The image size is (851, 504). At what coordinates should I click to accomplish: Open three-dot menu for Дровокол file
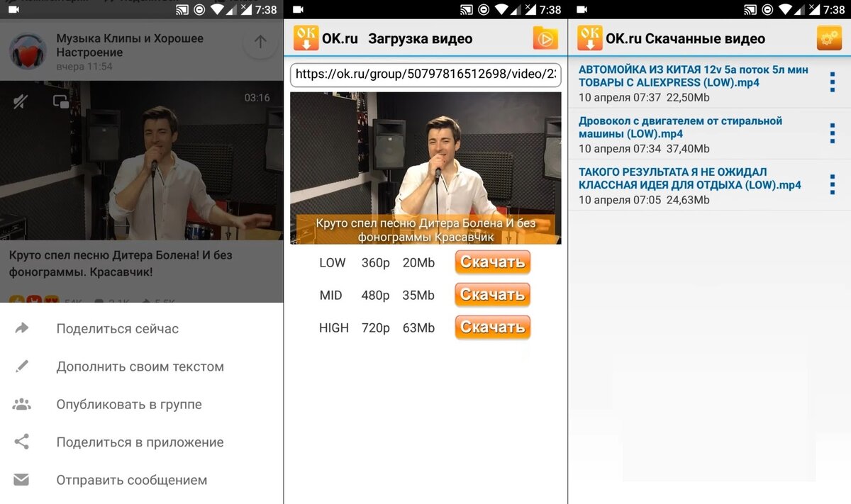point(833,133)
